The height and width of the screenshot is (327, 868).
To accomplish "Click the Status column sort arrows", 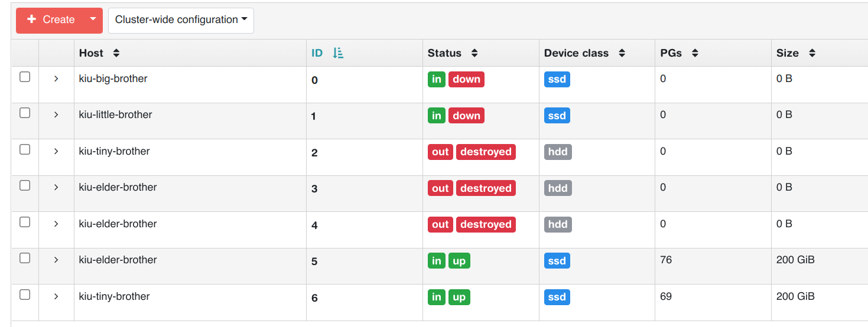I will (474, 53).
